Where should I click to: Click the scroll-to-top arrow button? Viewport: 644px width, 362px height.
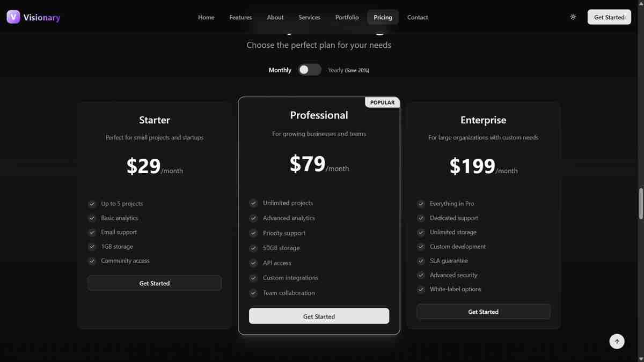[617, 341]
